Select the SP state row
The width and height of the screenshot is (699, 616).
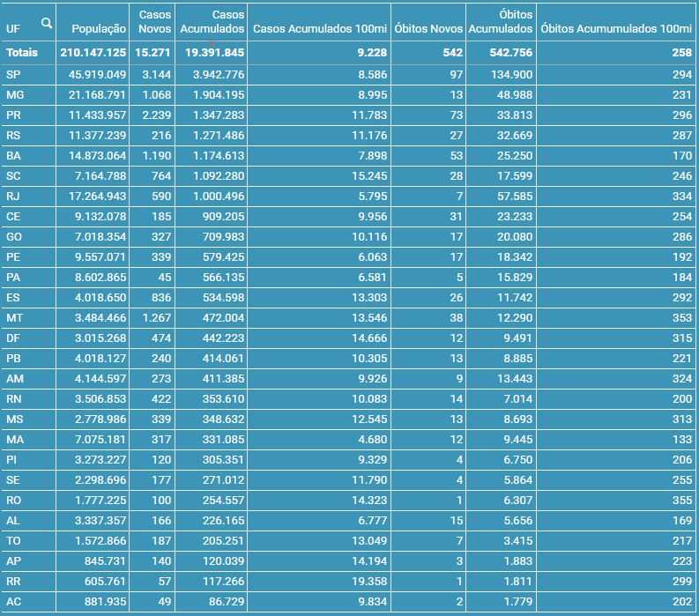(x=13, y=75)
